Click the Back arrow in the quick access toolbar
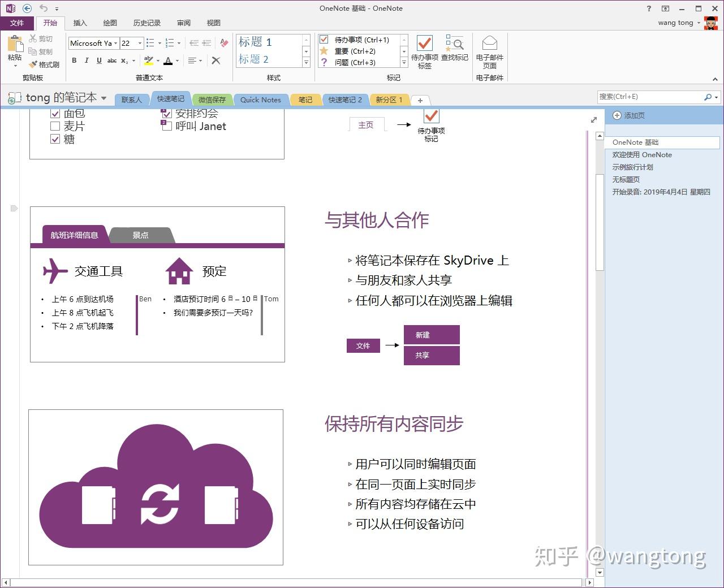This screenshot has height=588, width=724. coord(27,8)
